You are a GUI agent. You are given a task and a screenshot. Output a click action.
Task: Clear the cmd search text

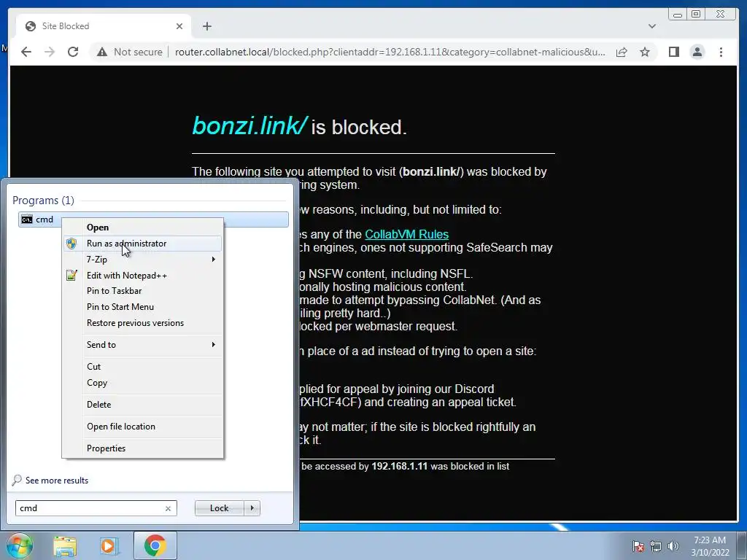coord(168,508)
